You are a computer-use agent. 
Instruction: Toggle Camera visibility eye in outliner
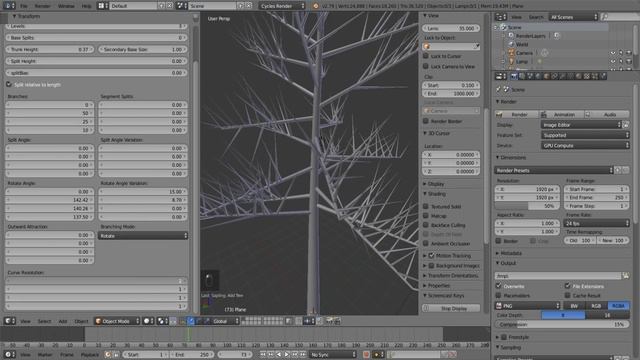pos(613,53)
